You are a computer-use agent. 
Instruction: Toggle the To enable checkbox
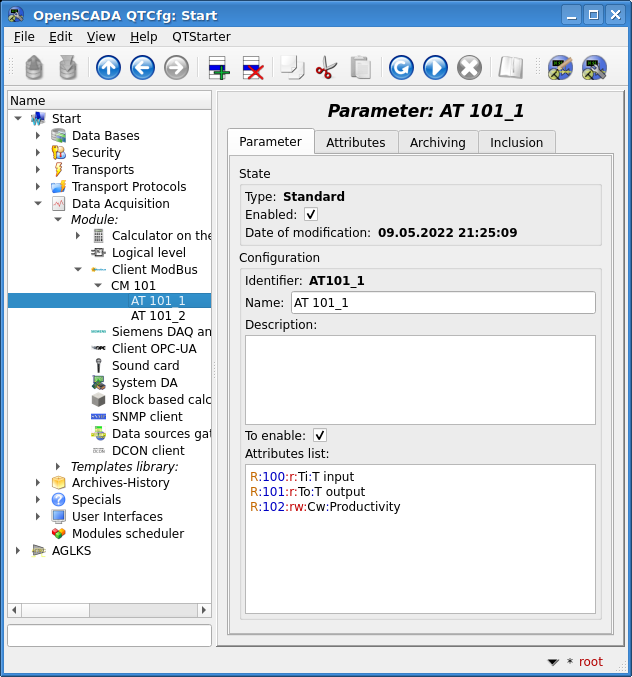320,435
